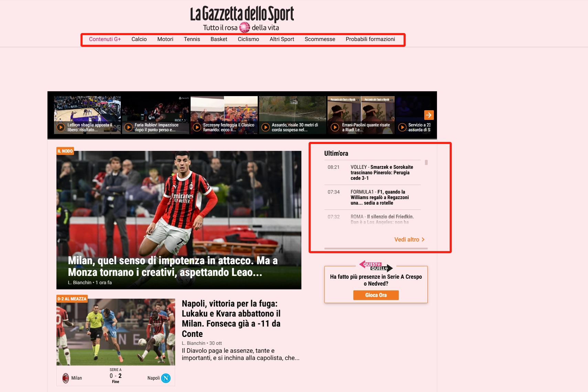Open the Tennis menu
588x392 pixels.
pyautogui.click(x=192, y=39)
